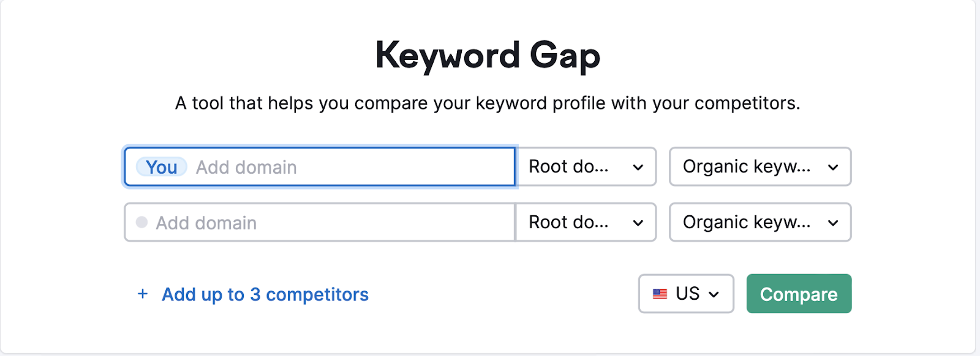This screenshot has width=980, height=356.
Task: Open the first row's "Organic keyw..." dropdown
Action: [759, 167]
